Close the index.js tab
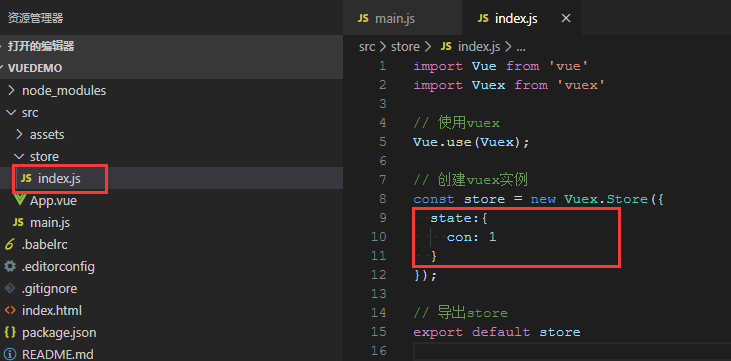731x361 pixels. pos(565,19)
